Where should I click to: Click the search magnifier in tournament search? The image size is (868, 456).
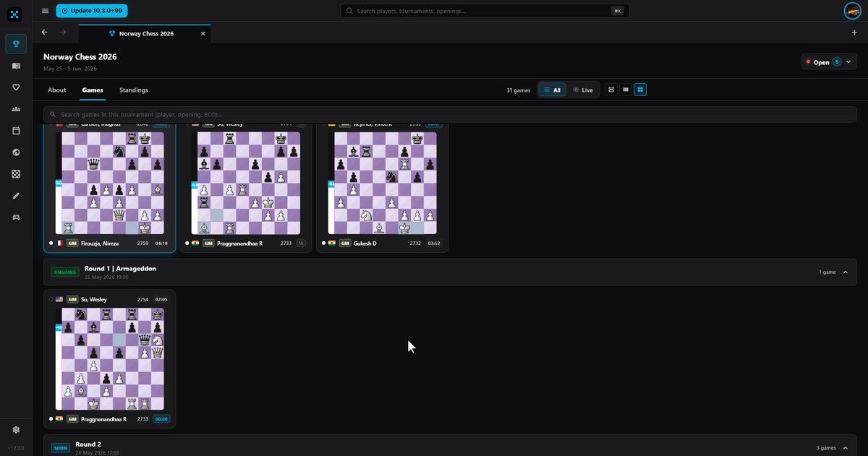53,114
